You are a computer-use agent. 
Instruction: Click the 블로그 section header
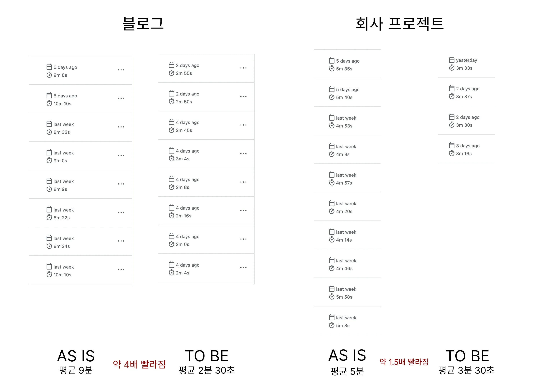coord(144,24)
